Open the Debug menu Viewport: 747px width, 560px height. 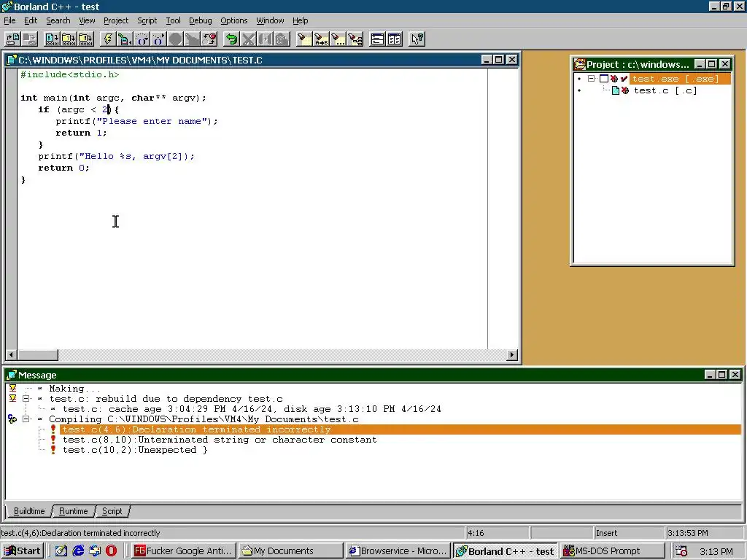(200, 20)
